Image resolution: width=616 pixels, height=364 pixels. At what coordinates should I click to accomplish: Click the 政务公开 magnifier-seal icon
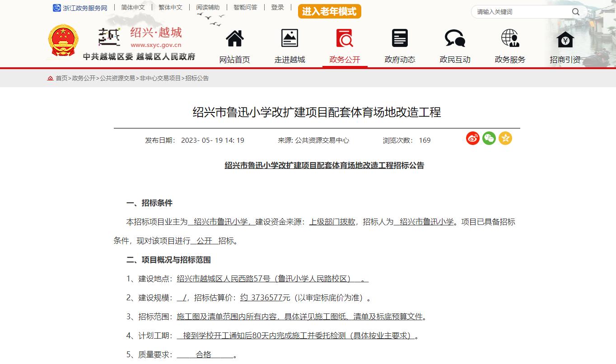pos(344,38)
